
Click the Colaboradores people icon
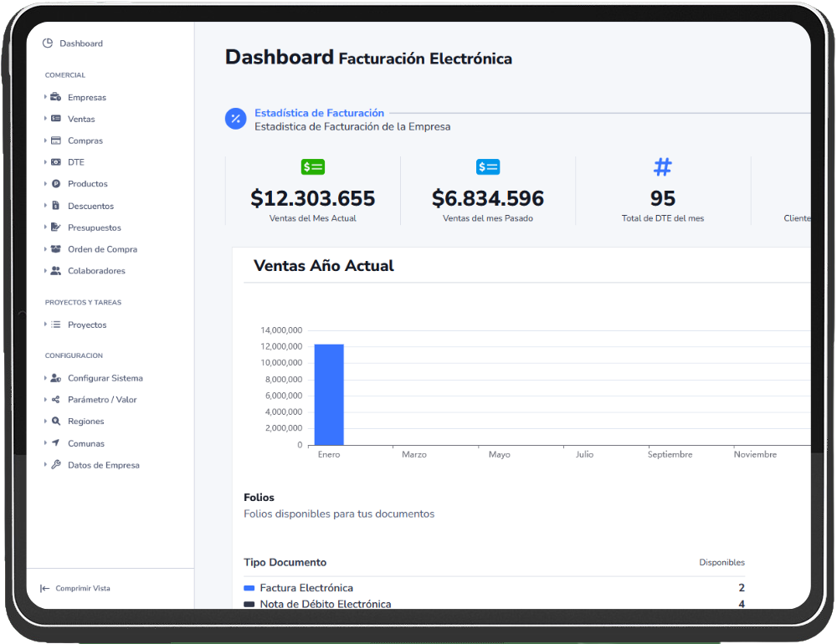click(55, 271)
